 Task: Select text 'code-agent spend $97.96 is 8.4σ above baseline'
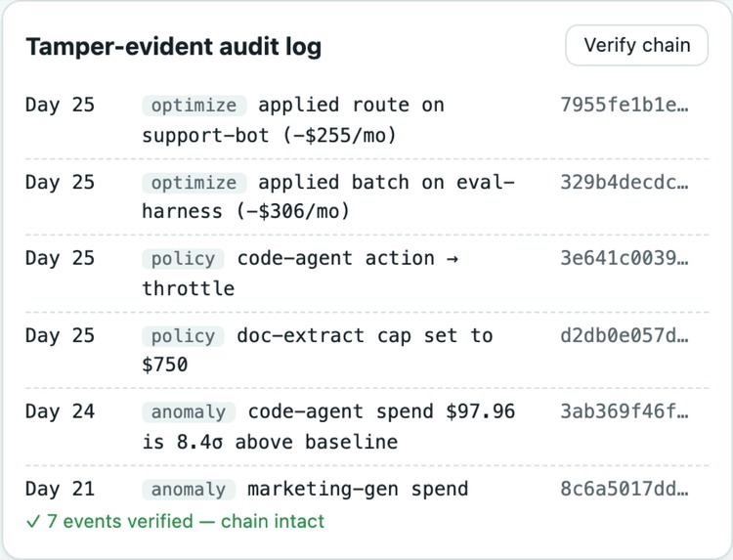click(328, 426)
